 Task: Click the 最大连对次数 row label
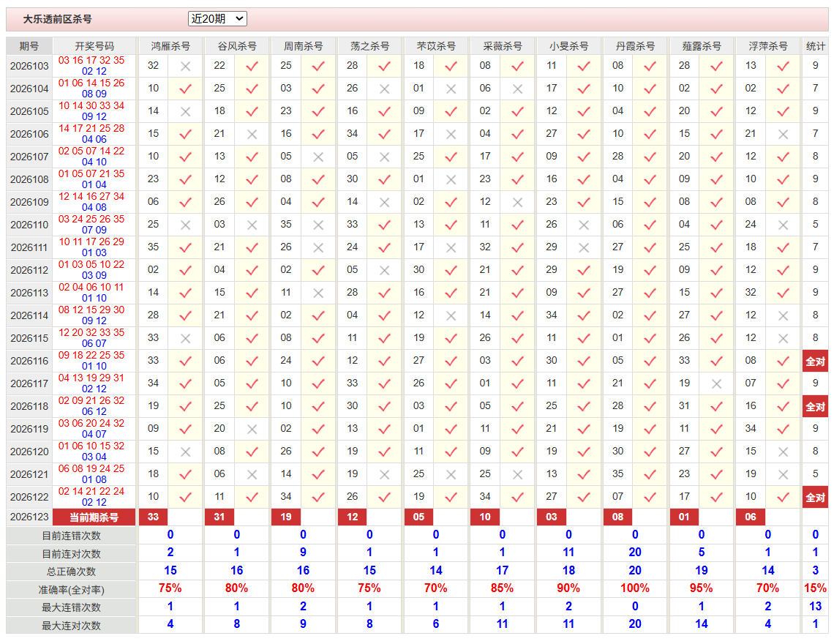(71, 626)
